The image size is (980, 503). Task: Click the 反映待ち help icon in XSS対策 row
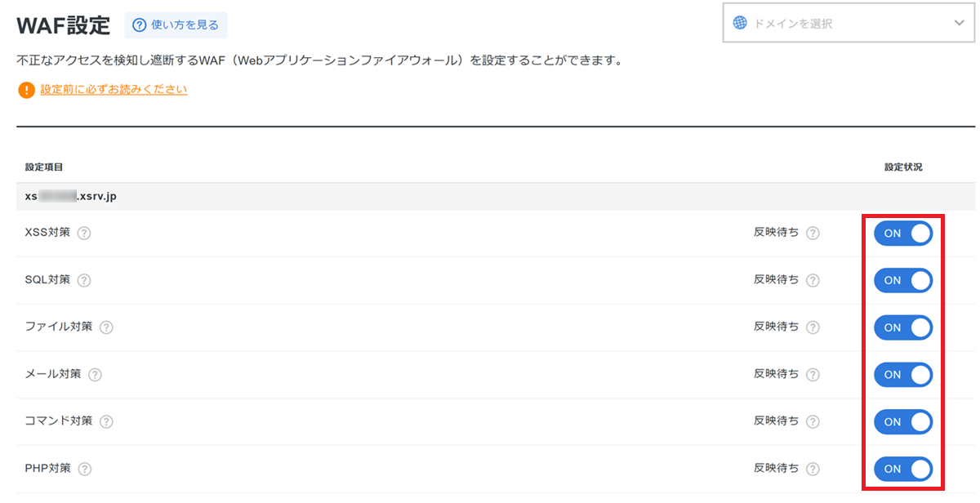pos(813,233)
